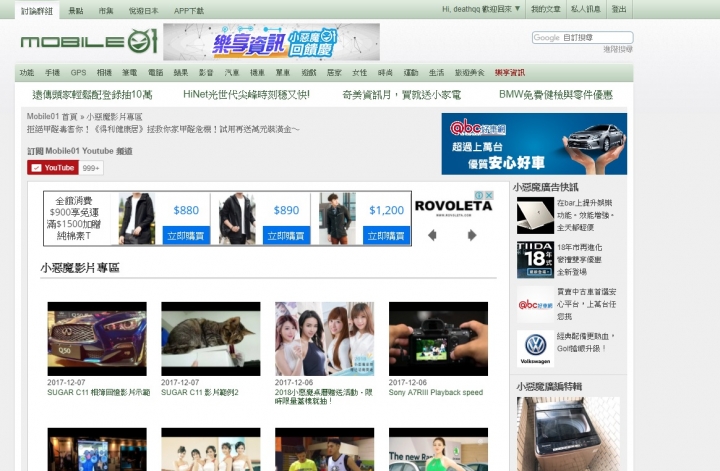Select 女性 in the category bar

pyautogui.click(x=360, y=73)
